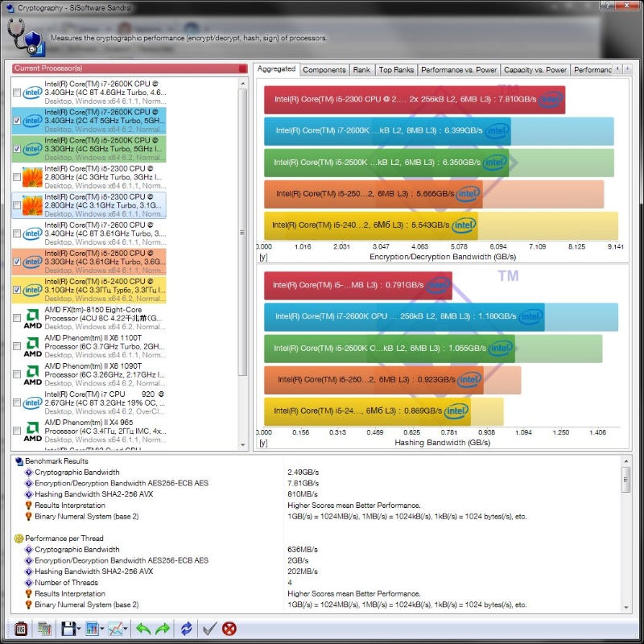Click the grey checkmark OK icon
Screen dimensions: 644x644
[210, 629]
